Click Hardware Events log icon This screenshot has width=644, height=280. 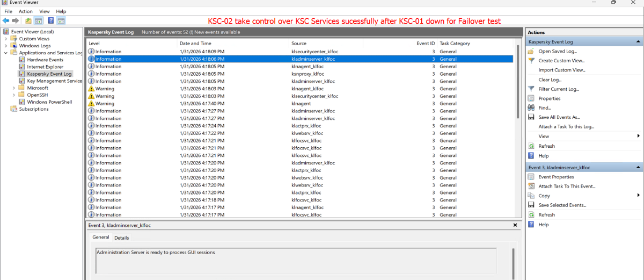(x=22, y=60)
